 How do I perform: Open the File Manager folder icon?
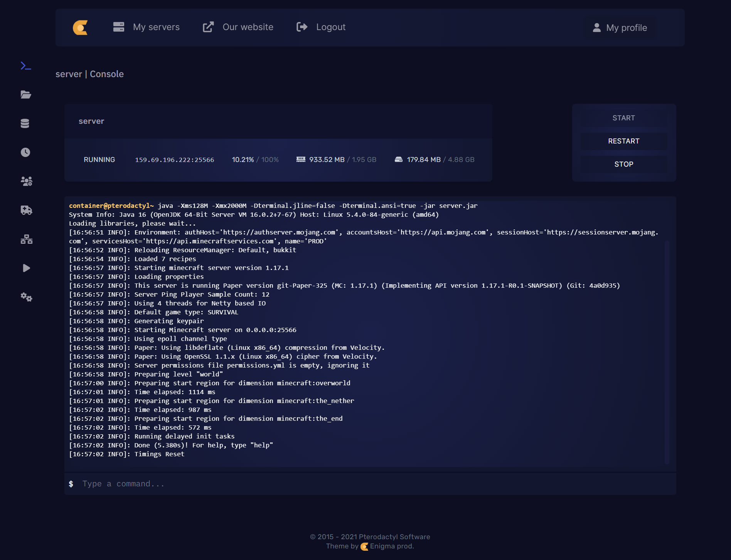pyautogui.click(x=26, y=95)
